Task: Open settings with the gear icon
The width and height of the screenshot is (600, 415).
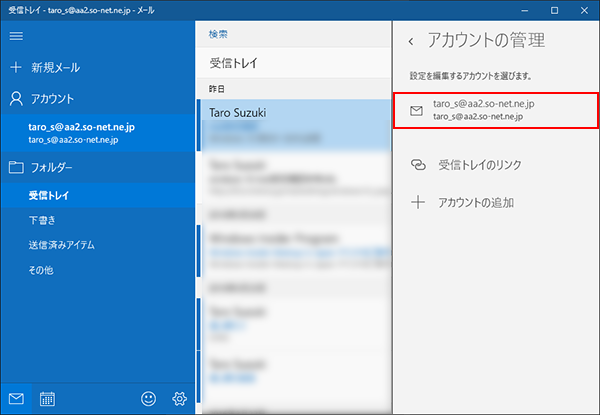Action: tap(180, 398)
